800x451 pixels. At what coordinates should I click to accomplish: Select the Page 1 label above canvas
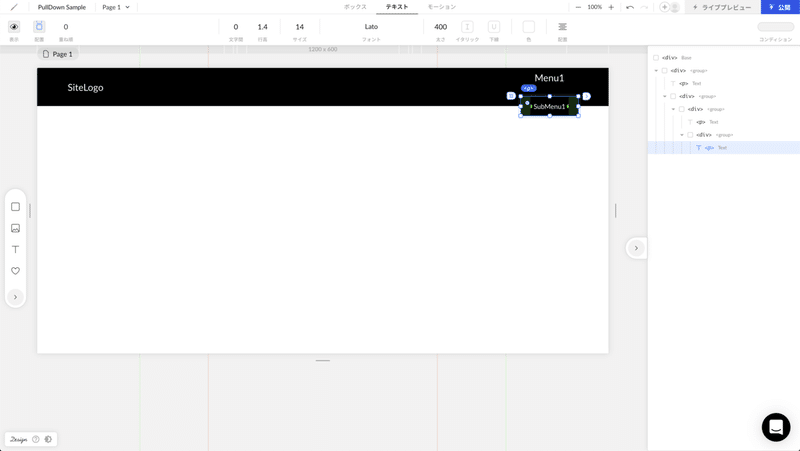[58, 54]
